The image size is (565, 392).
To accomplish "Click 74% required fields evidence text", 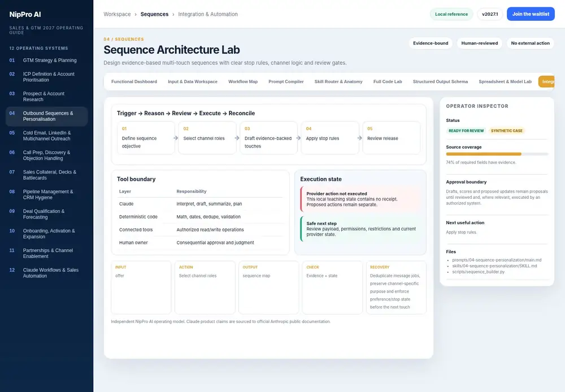I will [481, 163].
